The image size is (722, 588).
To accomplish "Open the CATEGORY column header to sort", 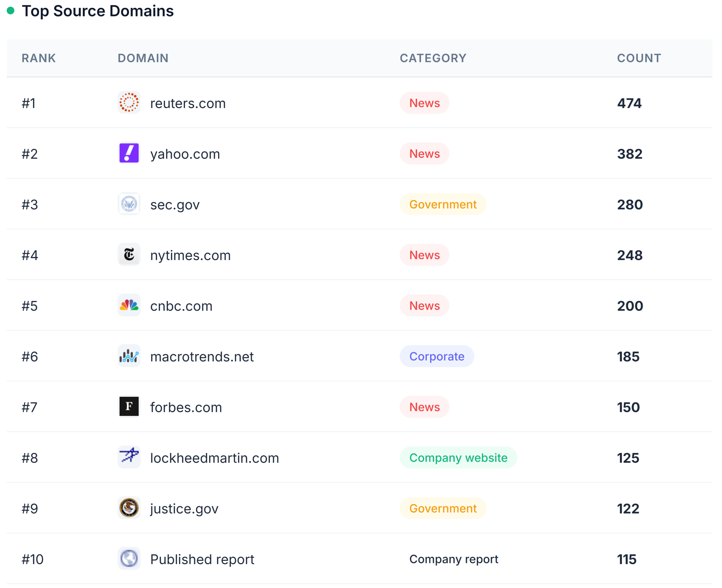I will click(x=433, y=58).
